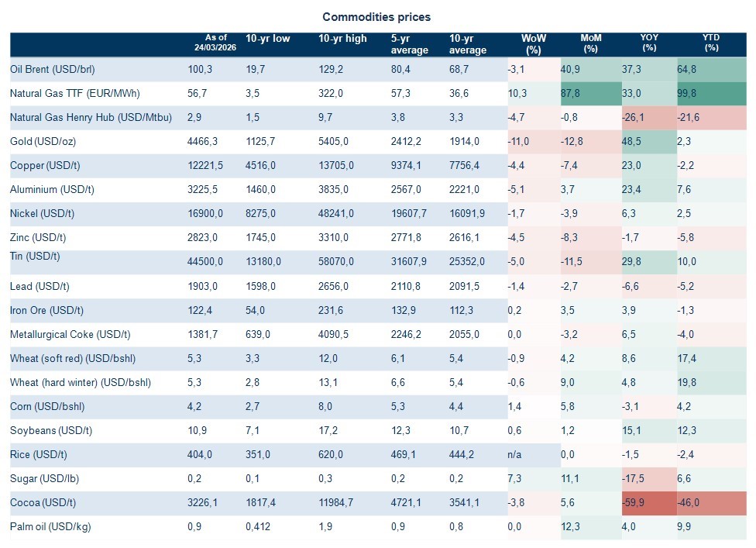The width and height of the screenshot is (756, 548).
Task: Click the 10-yr low column header
Action: (x=267, y=39)
